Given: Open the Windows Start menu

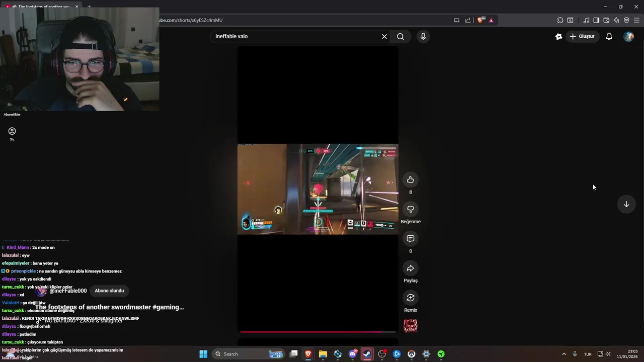Looking at the screenshot, I should click(x=203, y=354).
